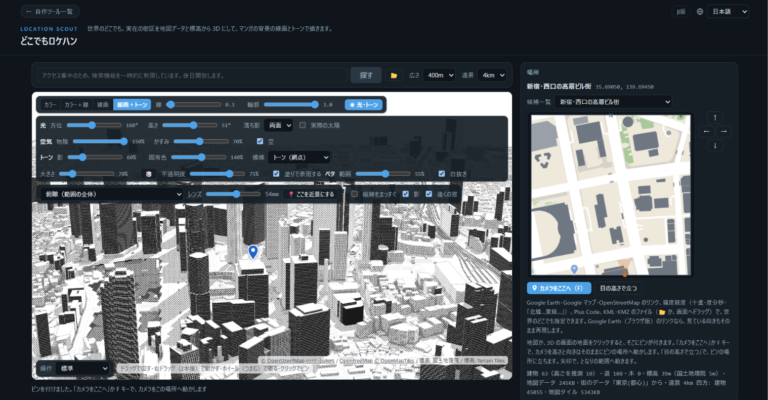Select the カラー＋線 render mode tab
This screenshot has width=768, height=400.
(76, 105)
